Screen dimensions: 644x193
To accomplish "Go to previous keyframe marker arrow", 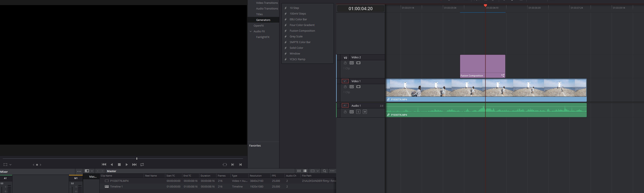I will tap(34, 165).
